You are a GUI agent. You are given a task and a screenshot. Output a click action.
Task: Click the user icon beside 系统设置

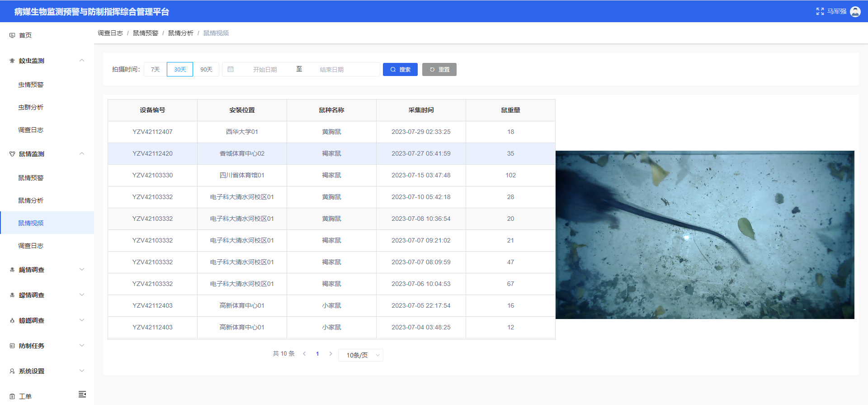[x=12, y=371]
